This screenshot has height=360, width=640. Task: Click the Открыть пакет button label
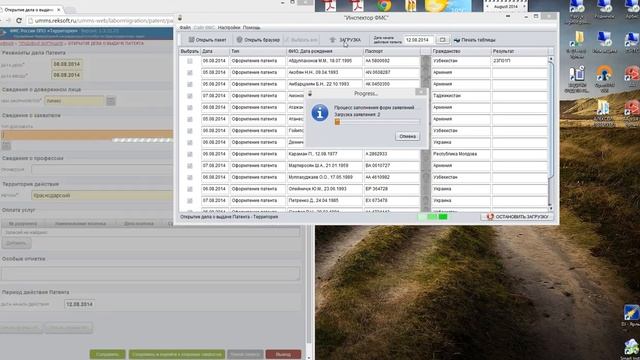point(211,40)
